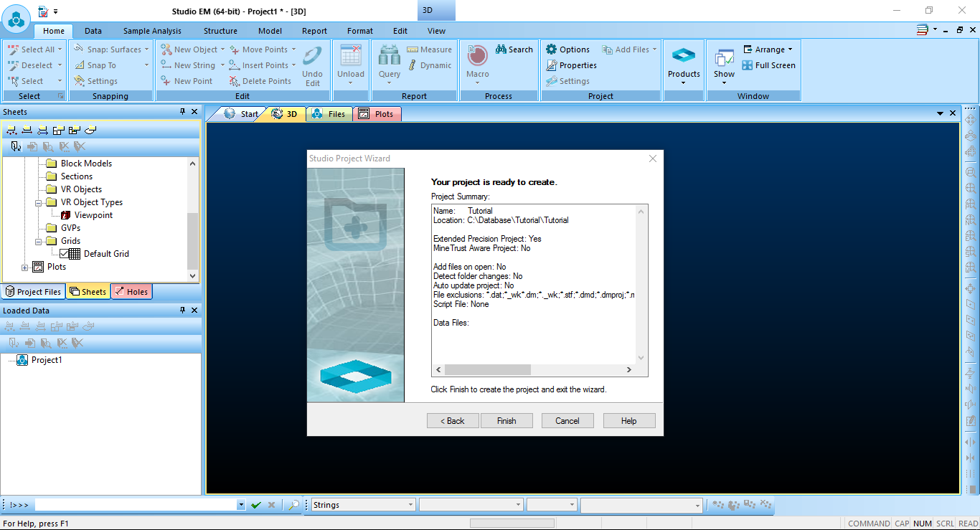Image resolution: width=980 pixels, height=530 pixels.
Task: Pin the Sheets panel
Action: [182, 112]
